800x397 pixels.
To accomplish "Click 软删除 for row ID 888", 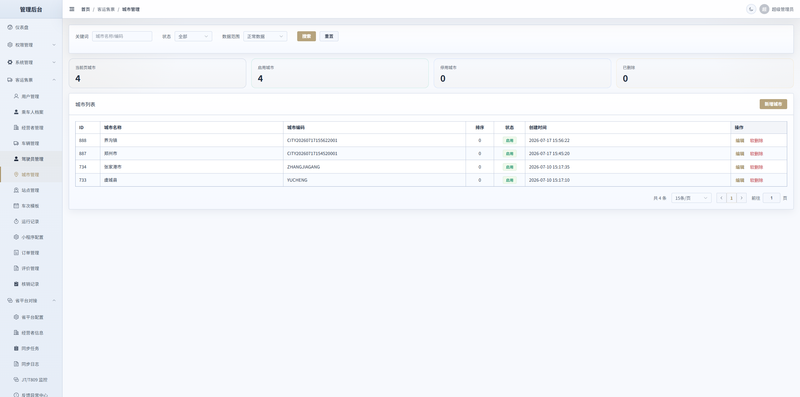I will tap(757, 140).
